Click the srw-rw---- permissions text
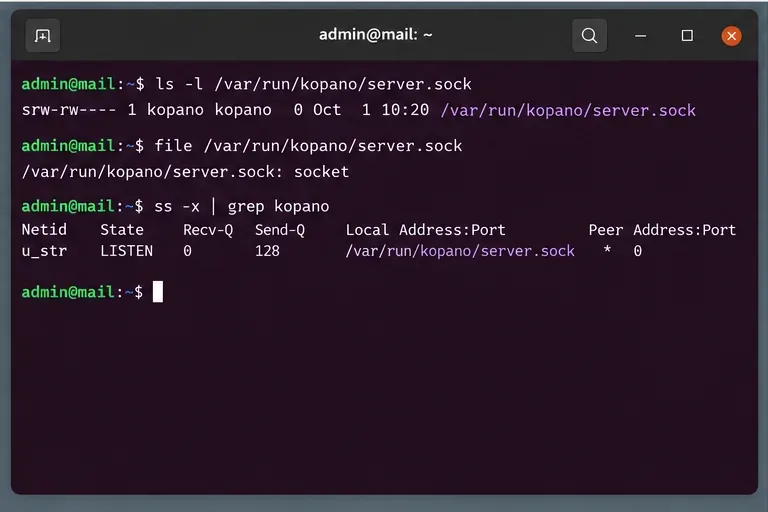 tap(69, 110)
